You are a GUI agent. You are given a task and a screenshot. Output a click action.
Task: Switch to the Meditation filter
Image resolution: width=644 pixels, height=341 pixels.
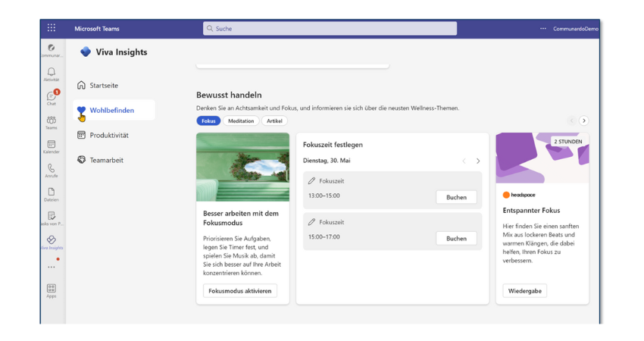click(x=241, y=120)
